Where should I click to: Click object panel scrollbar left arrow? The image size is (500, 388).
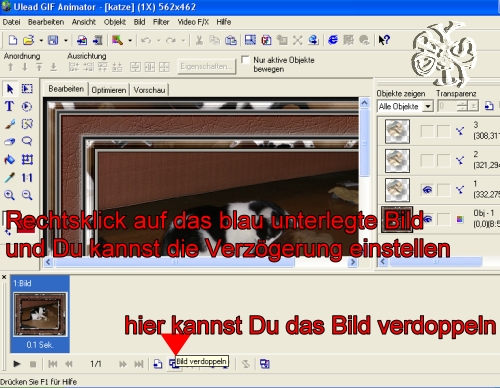383,262
